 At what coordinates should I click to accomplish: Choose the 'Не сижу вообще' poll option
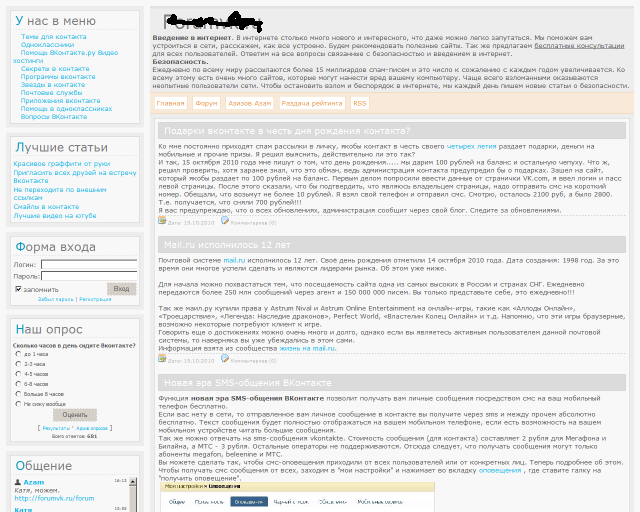(20, 403)
